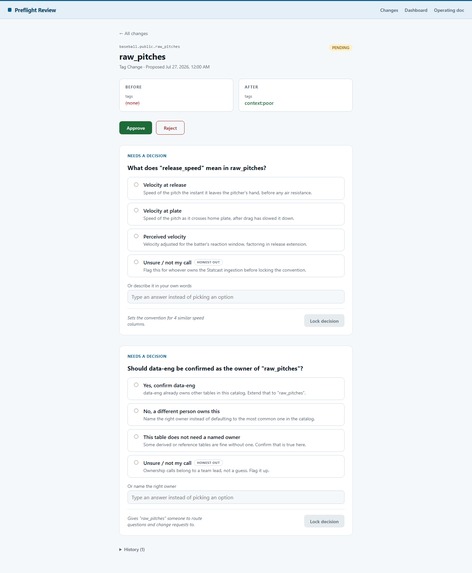The height and width of the screenshot is (573, 472).
Task: Open the Operating doc nav item
Action: point(449,10)
